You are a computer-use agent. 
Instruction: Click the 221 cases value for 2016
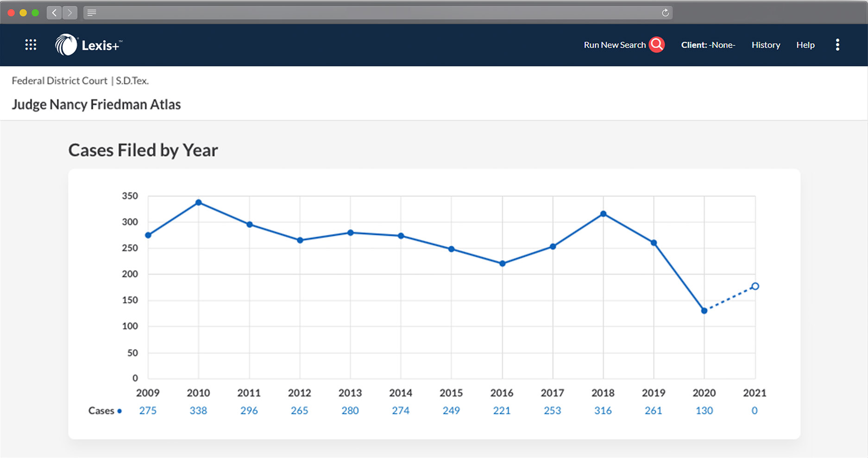click(502, 411)
